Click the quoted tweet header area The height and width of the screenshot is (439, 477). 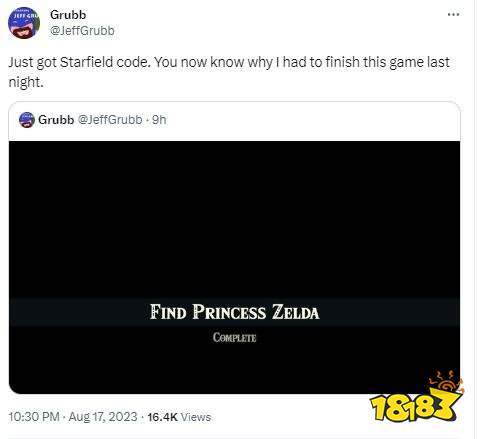pyautogui.click(x=234, y=121)
